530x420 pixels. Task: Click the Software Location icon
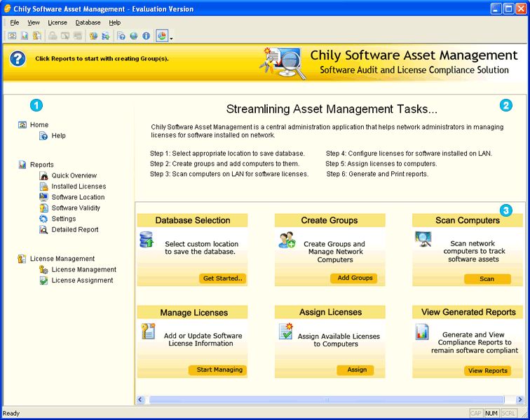[x=43, y=197]
